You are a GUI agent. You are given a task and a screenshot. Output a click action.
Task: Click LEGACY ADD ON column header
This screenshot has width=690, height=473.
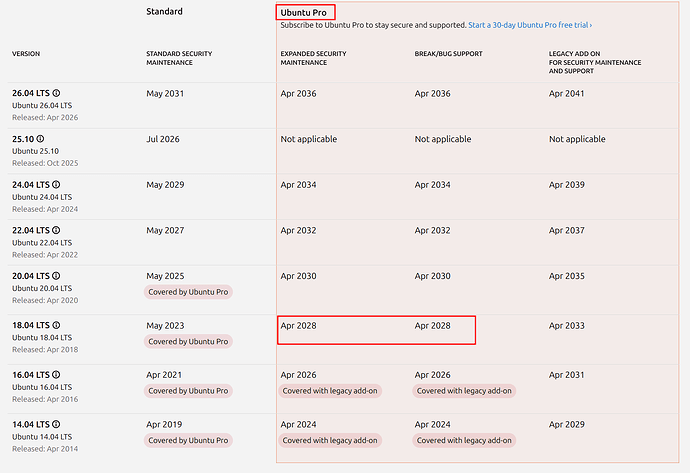(595, 62)
